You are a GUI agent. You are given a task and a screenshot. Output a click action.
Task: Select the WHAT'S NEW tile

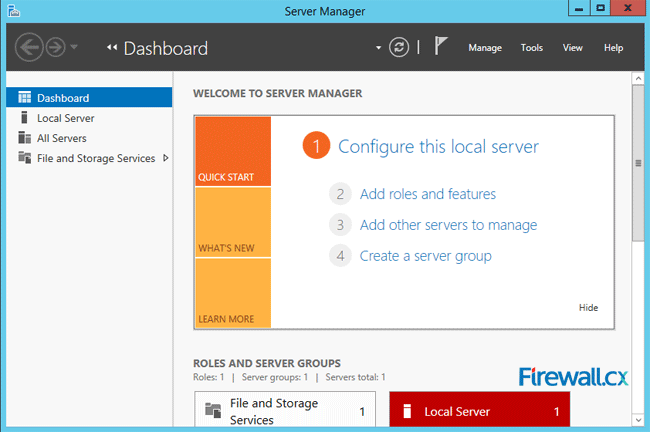(x=233, y=222)
